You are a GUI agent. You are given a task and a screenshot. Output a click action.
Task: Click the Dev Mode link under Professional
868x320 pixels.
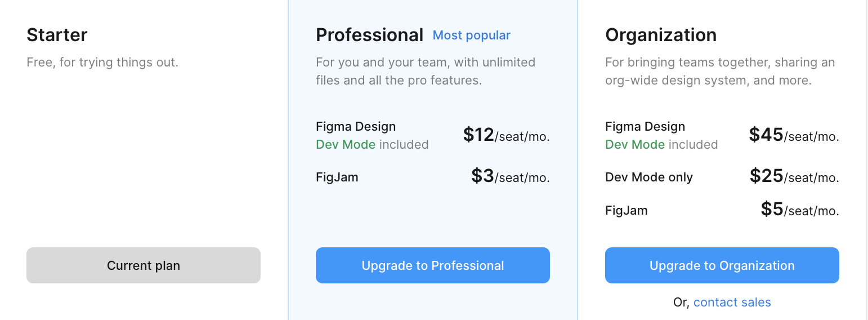(346, 145)
